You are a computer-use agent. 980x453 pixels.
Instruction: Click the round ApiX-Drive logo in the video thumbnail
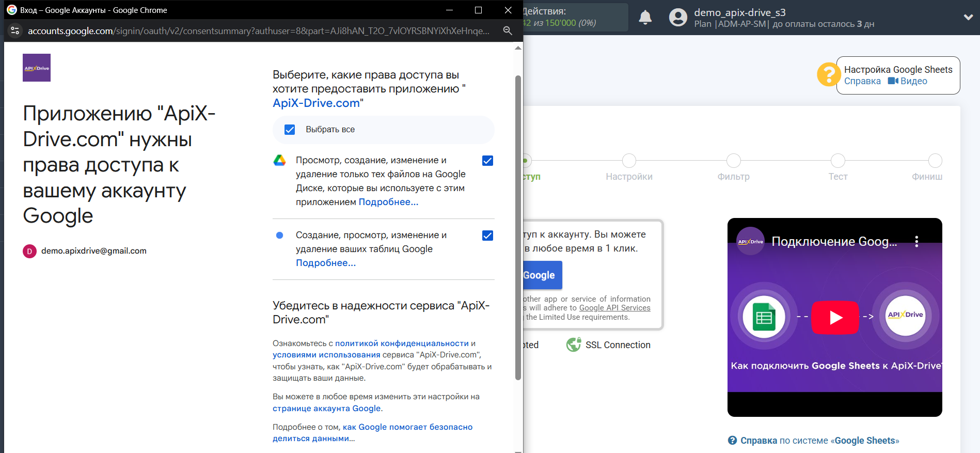coord(905,315)
